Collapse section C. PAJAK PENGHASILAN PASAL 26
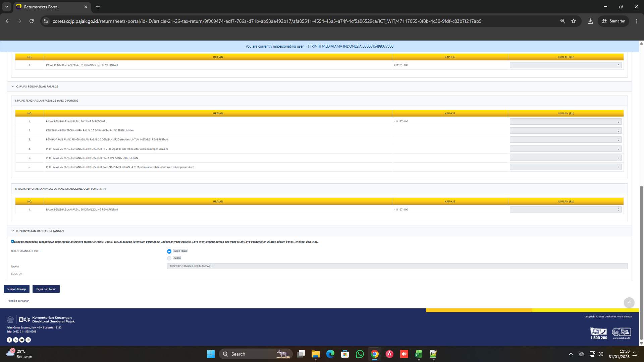This screenshot has height=362, width=644. 13,86
